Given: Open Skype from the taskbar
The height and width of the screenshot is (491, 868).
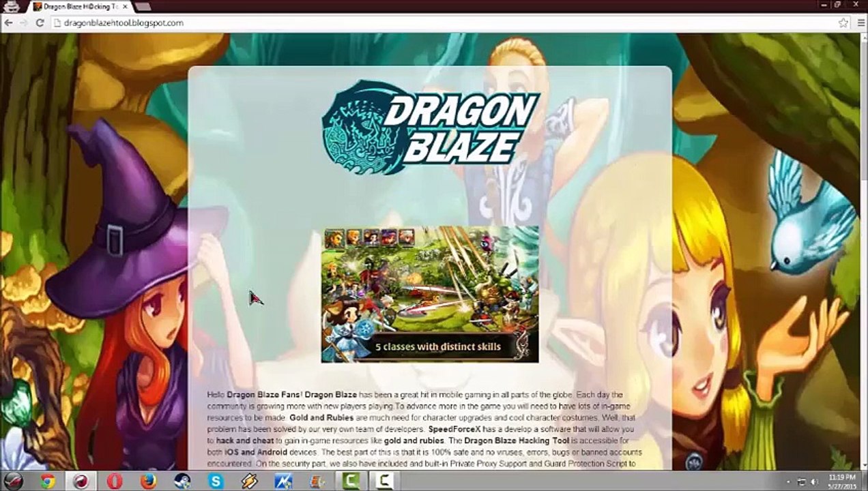Looking at the screenshot, I should pos(215,481).
